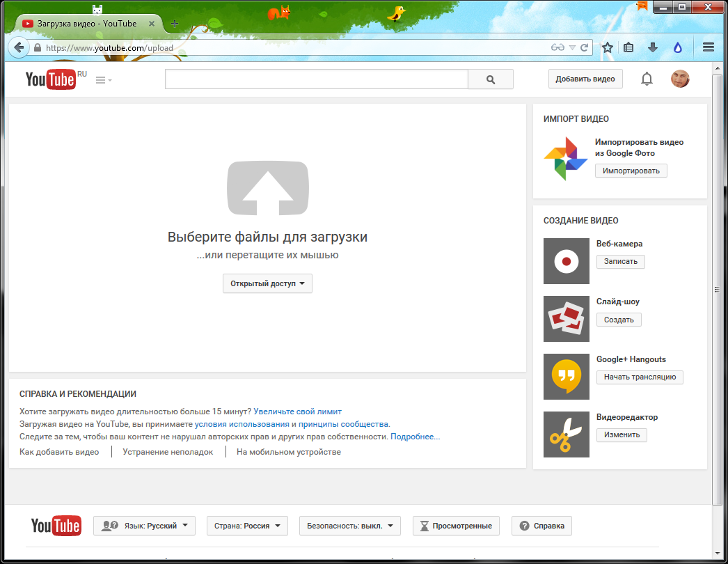This screenshot has width=728, height=564.
Task: Open На мобильном устройстве link
Action: coord(288,452)
